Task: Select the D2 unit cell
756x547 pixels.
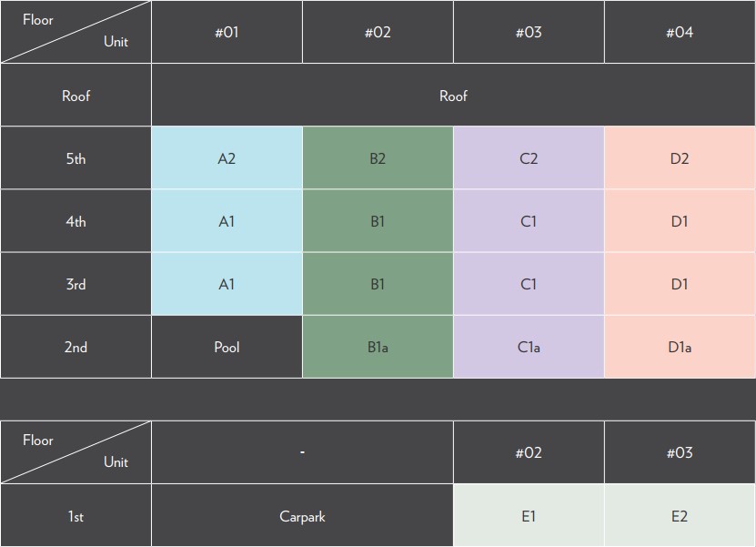Action: pos(680,157)
